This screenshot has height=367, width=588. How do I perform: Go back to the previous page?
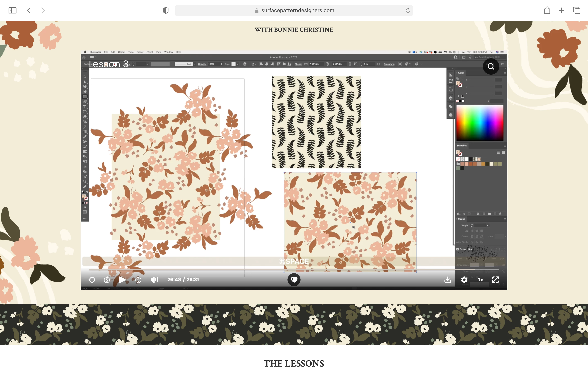point(29,10)
